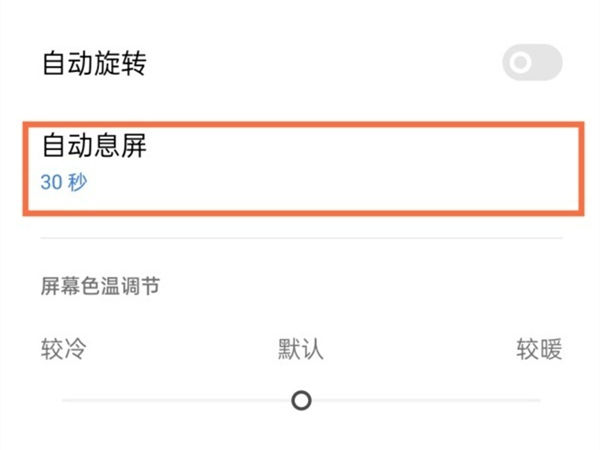Click the 自动旋转 label text

pyautogui.click(x=94, y=63)
